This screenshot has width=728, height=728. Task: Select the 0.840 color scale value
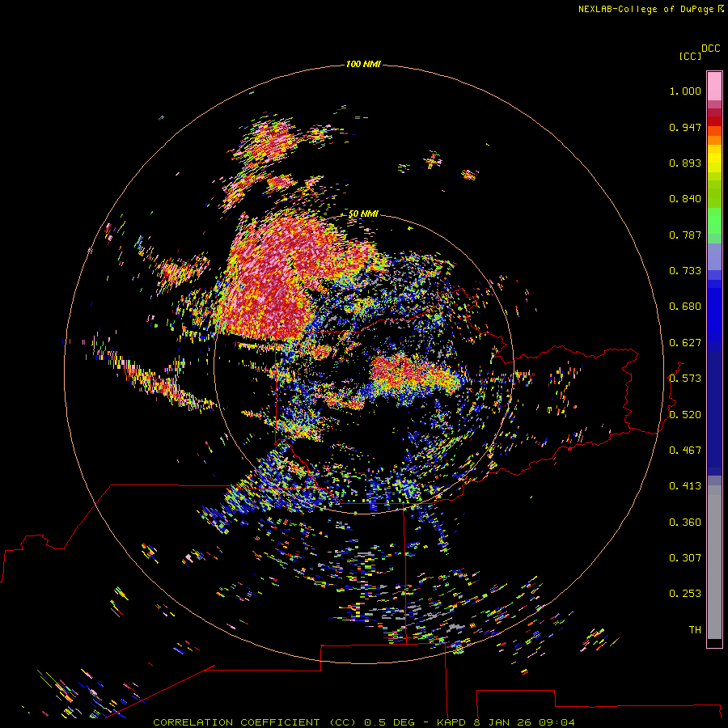pyautogui.click(x=685, y=199)
